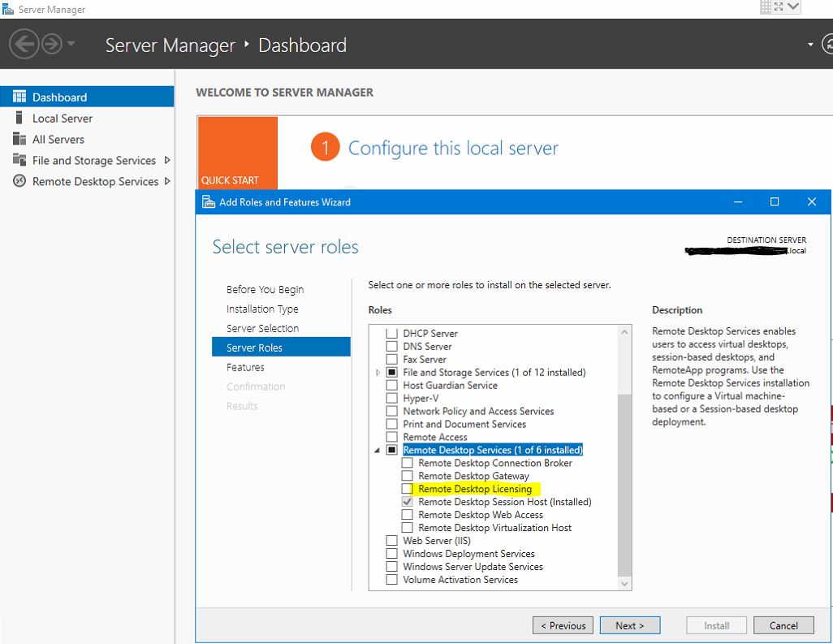The width and height of the screenshot is (833, 644).
Task: Go to the Features wizard step
Action: tap(245, 367)
